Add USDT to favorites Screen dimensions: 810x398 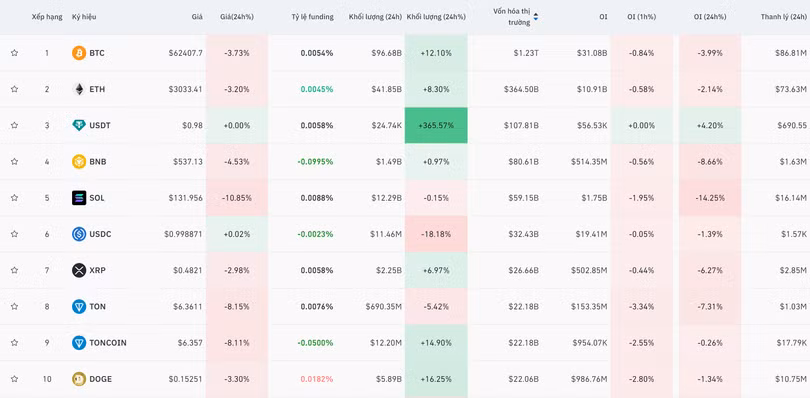14,125
